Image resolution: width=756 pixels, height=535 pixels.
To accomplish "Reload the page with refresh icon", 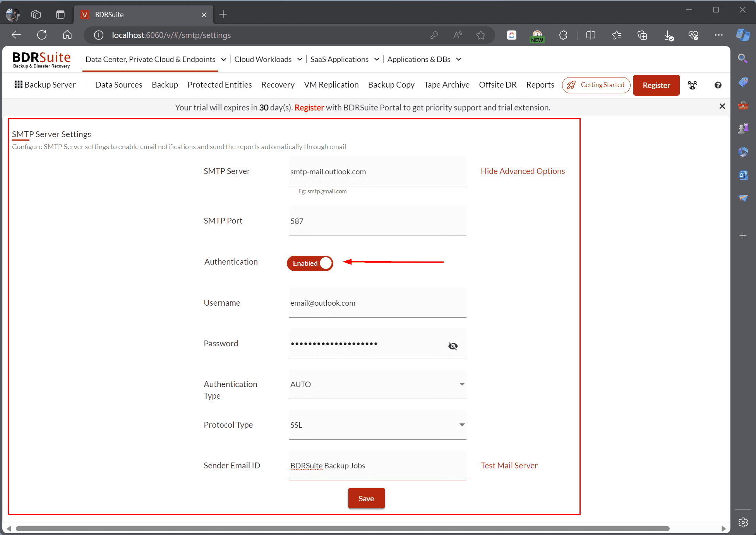I will click(x=42, y=35).
